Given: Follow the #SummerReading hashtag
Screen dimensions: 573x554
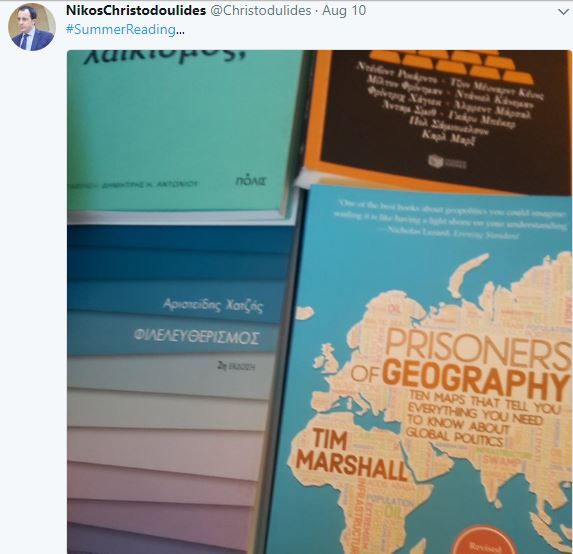Looking at the screenshot, I should (x=121, y=30).
